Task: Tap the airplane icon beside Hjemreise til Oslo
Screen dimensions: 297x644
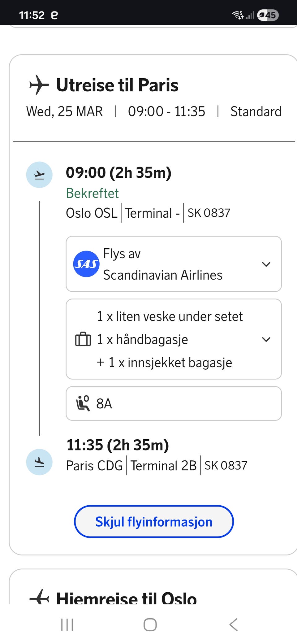Action: tap(39, 598)
